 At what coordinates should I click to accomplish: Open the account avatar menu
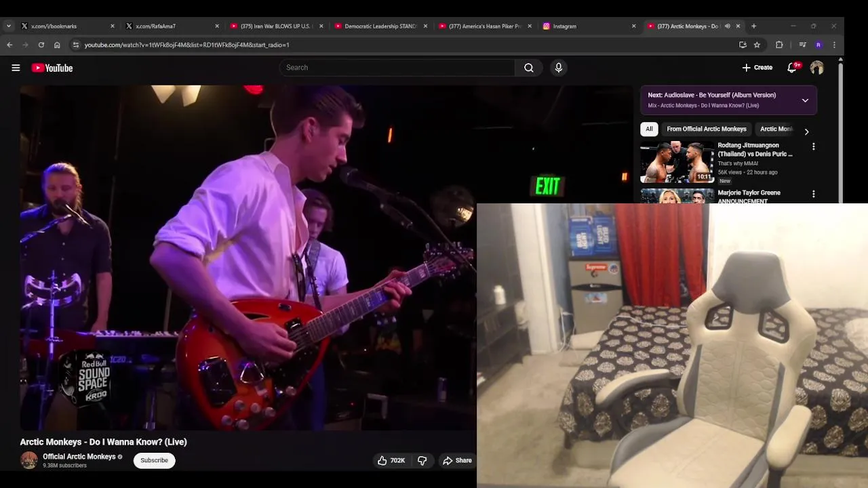tap(816, 68)
